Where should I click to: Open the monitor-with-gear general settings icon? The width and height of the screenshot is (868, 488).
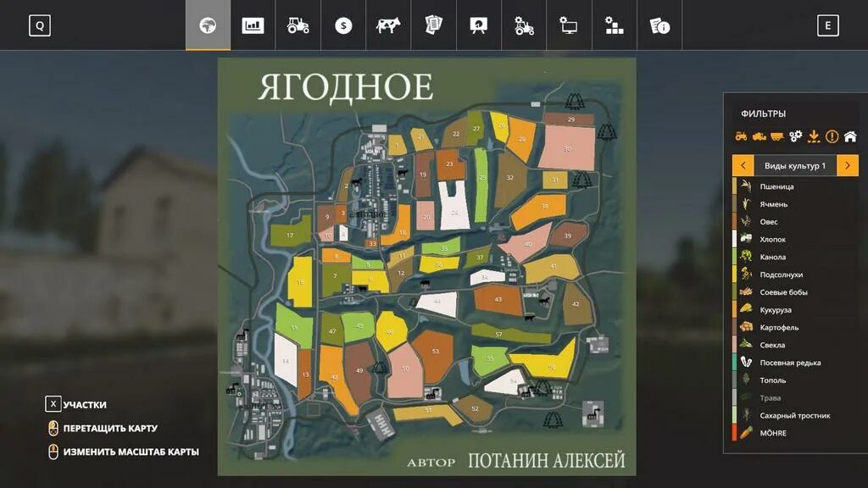tap(569, 25)
